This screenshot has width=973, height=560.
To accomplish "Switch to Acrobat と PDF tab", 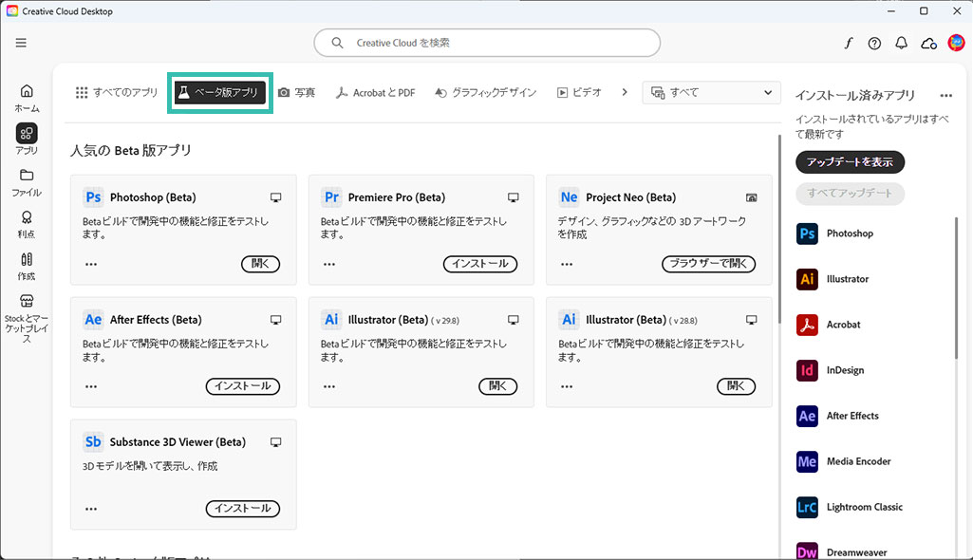I will tap(375, 92).
